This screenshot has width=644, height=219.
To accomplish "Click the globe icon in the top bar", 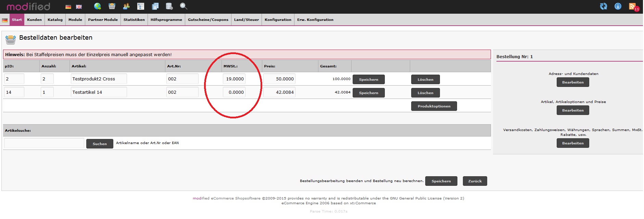I will [98, 6].
